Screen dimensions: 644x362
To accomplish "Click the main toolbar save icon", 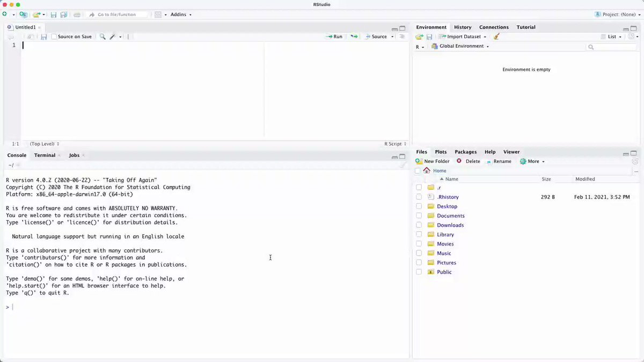I will [54, 14].
